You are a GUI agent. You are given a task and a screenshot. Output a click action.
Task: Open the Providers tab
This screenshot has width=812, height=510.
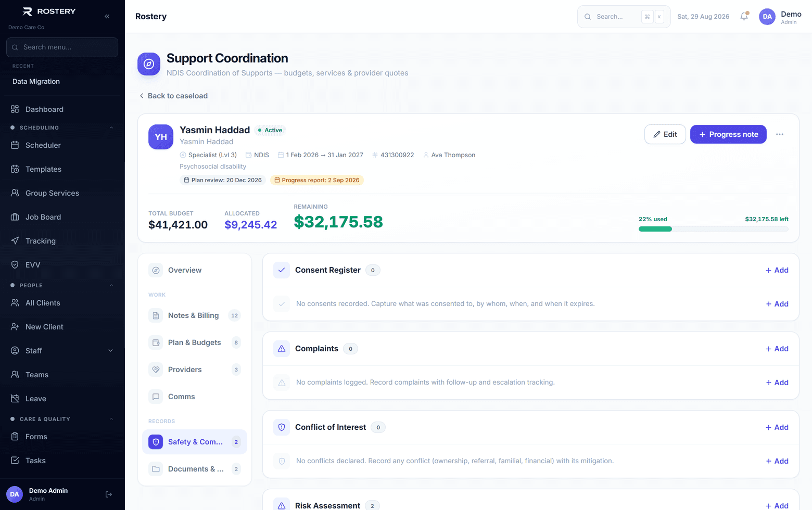tap(195, 369)
